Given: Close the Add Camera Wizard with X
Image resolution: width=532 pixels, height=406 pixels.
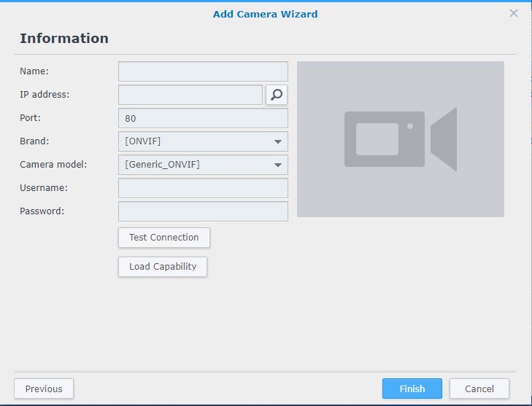Looking at the screenshot, I should pos(513,13).
